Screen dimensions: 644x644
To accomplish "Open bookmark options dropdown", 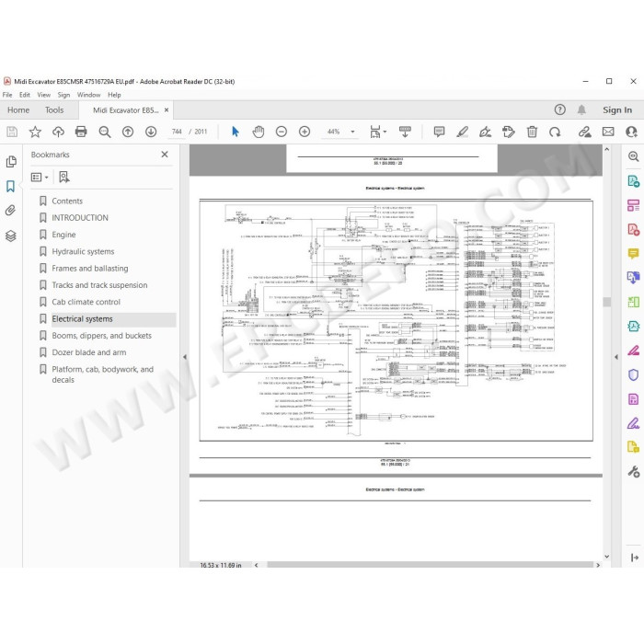I will point(40,177).
